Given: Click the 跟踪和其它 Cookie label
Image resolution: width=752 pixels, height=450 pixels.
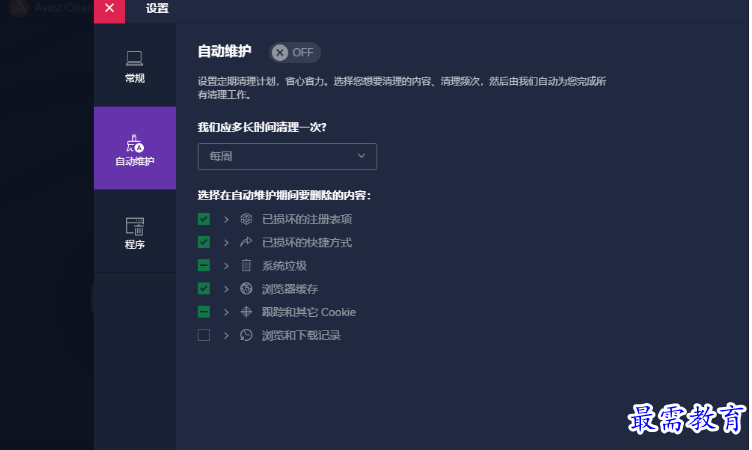Looking at the screenshot, I should click(x=309, y=312).
